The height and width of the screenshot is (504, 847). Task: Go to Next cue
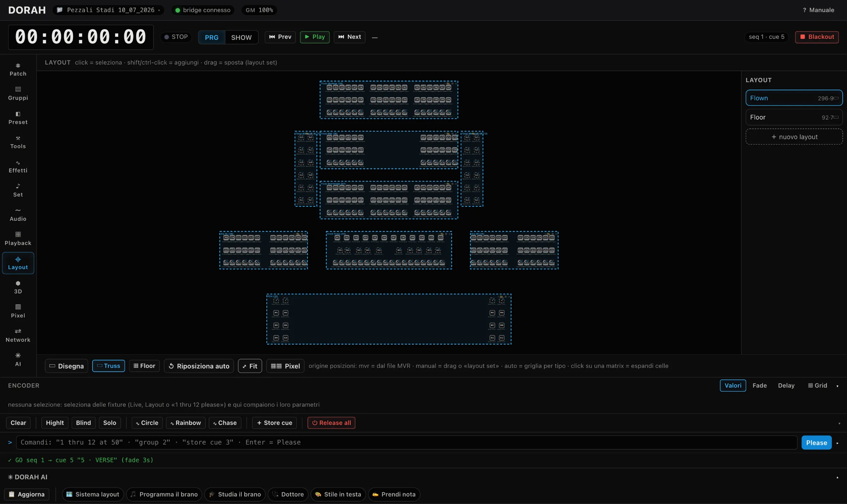point(350,37)
